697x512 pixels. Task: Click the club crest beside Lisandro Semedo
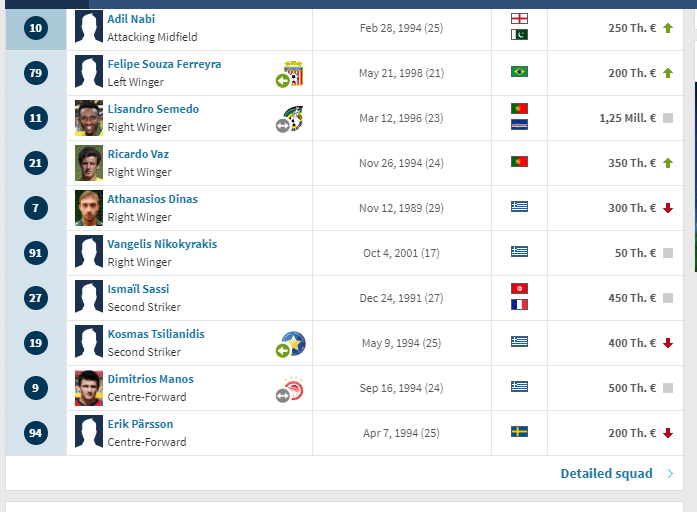[x=293, y=118]
